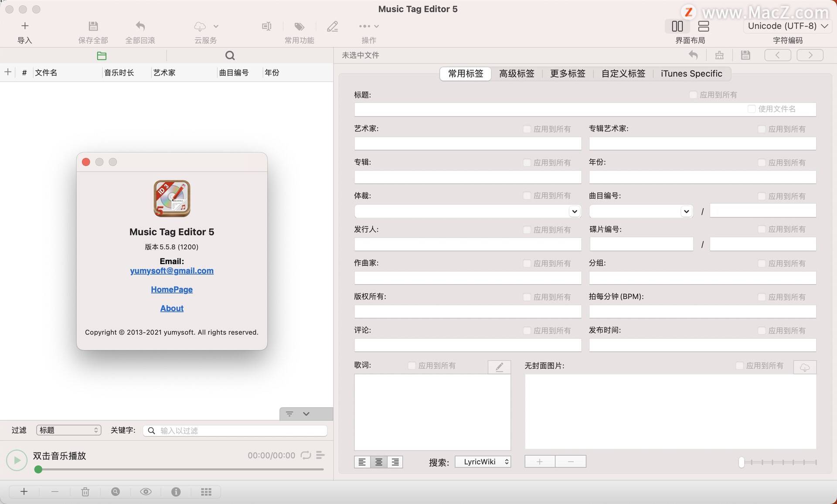Click the 保存全部 save all icon

tap(93, 26)
